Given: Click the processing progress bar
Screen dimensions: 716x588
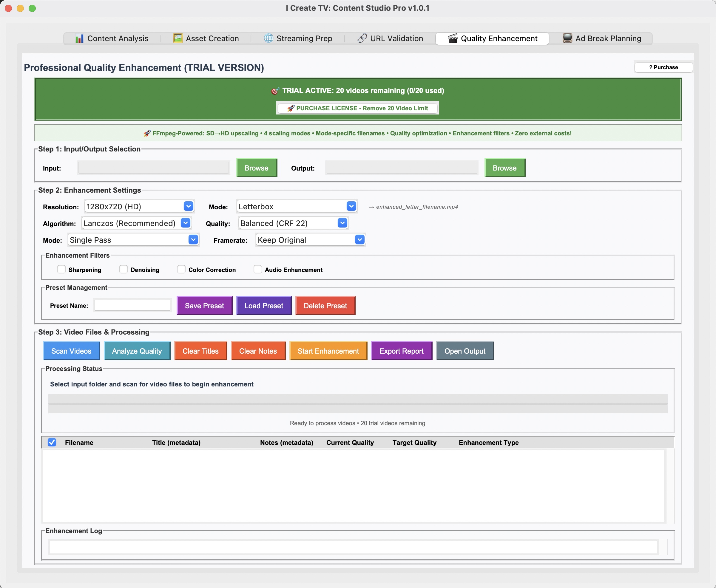Looking at the screenshot, I should (x=357, y=403).
